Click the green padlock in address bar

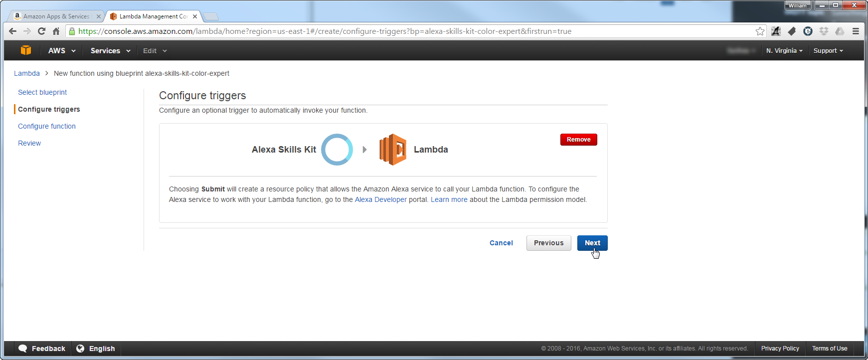pos(72,31)
